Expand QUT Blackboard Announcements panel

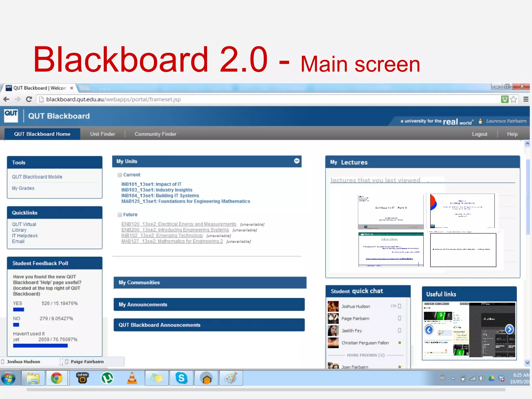209,325
